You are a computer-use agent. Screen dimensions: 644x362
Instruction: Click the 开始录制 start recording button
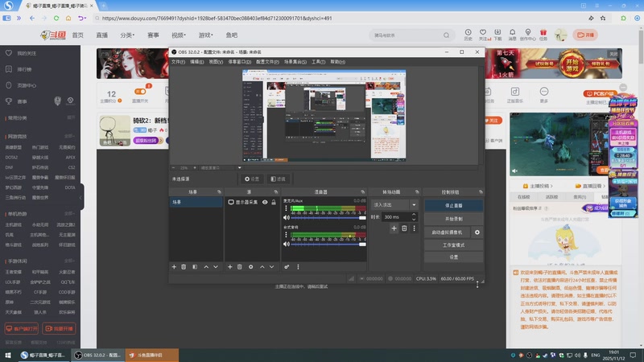[453, 219]
